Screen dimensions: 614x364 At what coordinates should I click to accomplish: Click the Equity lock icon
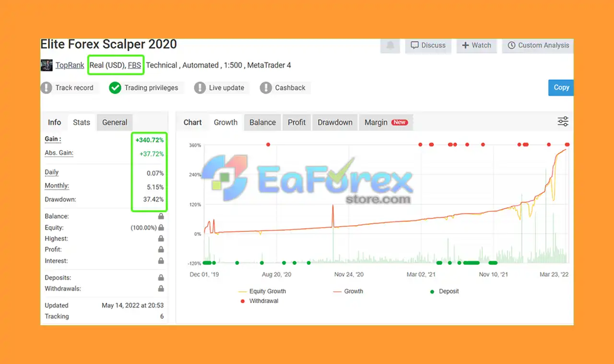161,228
